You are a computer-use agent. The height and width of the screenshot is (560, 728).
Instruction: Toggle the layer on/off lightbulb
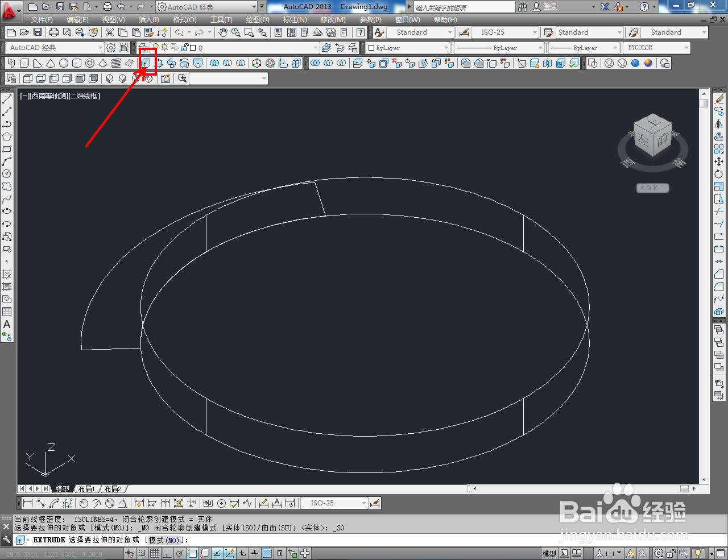click(x=156, y=48)
